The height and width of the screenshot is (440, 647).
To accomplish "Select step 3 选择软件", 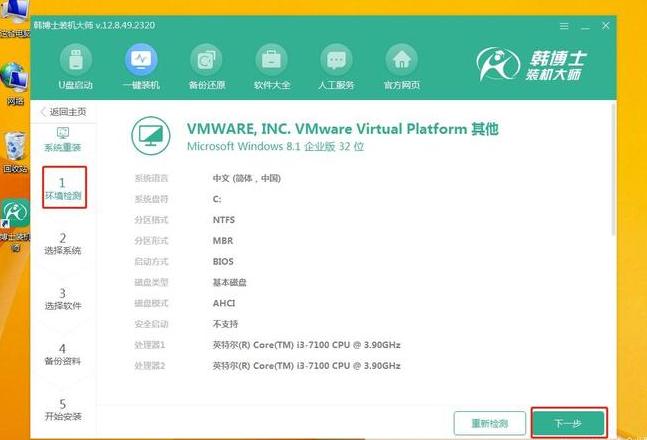I will click(63, 299).
